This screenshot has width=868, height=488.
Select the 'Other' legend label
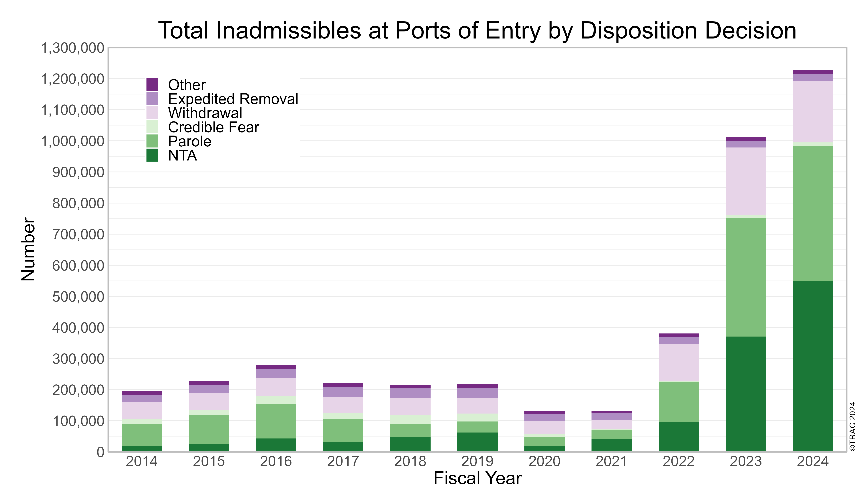click(187, 85)
